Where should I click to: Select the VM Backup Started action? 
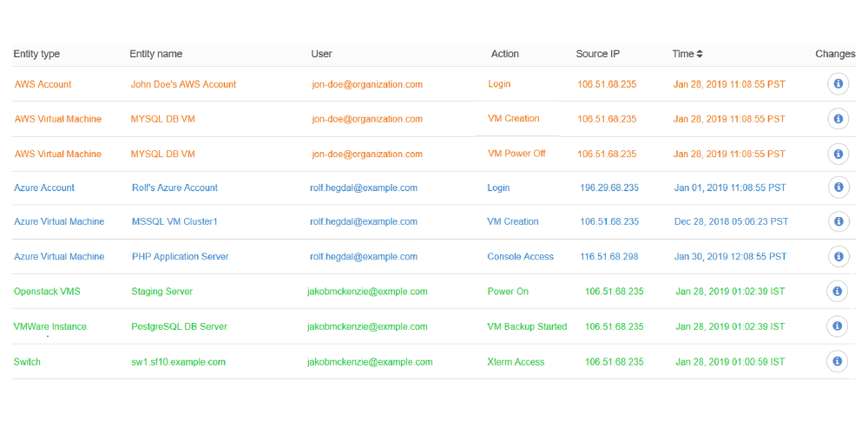[527, 326]
